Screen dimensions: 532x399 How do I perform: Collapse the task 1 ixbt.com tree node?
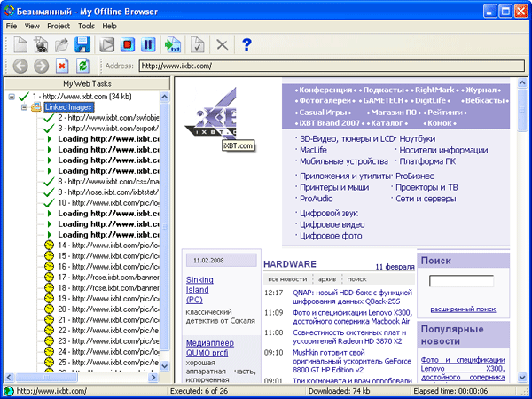(12, 97)
